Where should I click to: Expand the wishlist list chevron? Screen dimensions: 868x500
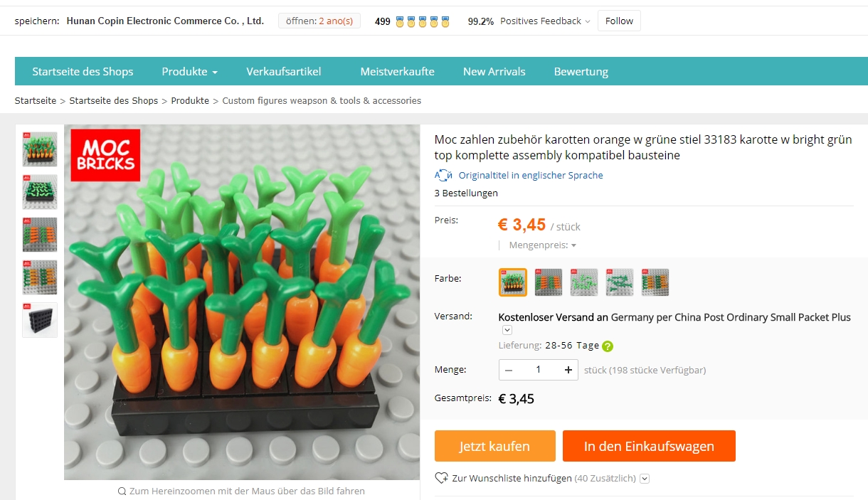click(x=645, y=479)
